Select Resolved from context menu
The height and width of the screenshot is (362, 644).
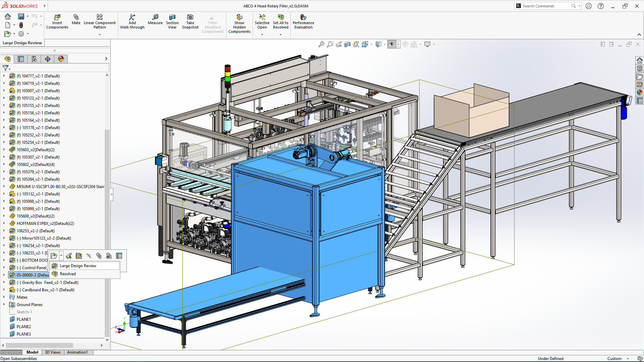[x=68, y=274]
